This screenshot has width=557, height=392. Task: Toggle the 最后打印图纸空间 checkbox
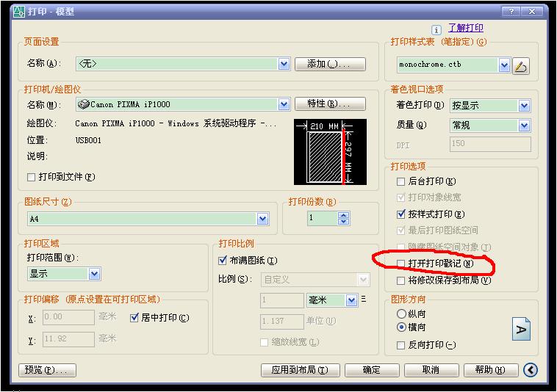(x=400, y=231)
